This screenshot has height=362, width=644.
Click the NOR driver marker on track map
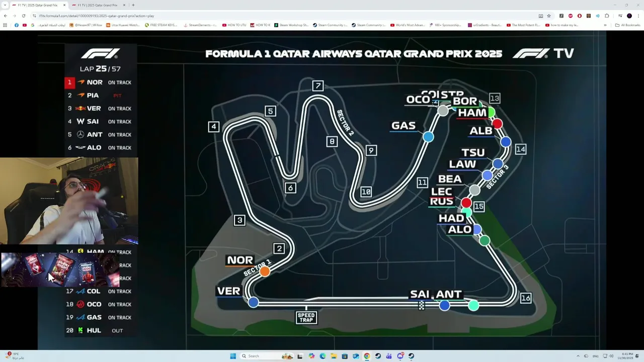(x=264, y=271)
